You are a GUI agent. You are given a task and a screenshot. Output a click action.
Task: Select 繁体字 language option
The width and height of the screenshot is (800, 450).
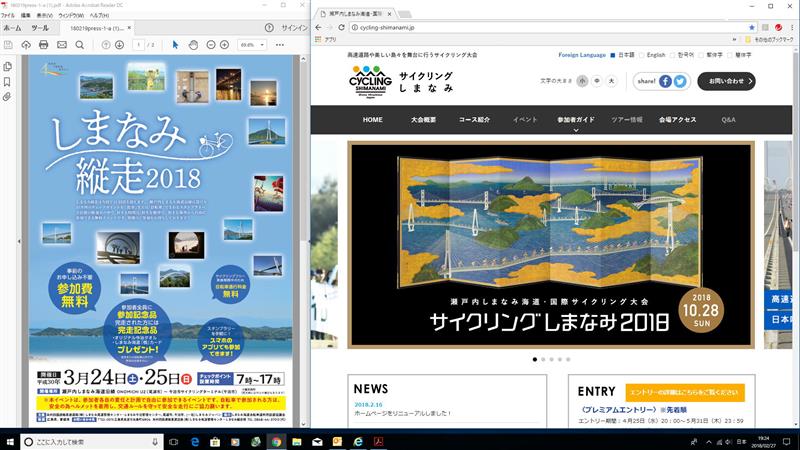pos(711,55)
